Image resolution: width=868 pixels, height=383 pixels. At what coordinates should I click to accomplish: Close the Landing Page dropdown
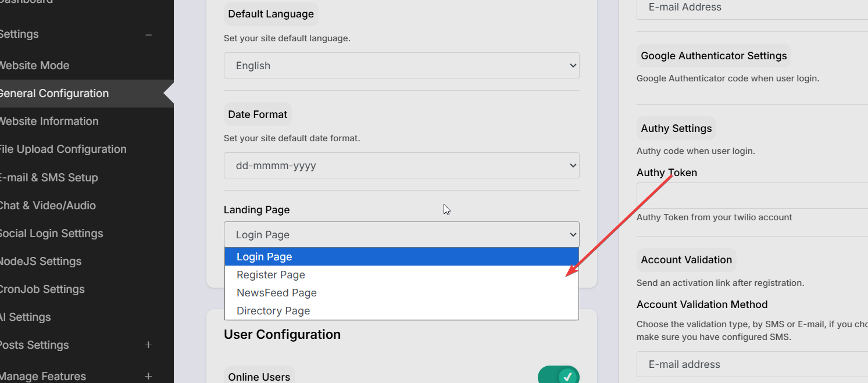coord(401,235)
